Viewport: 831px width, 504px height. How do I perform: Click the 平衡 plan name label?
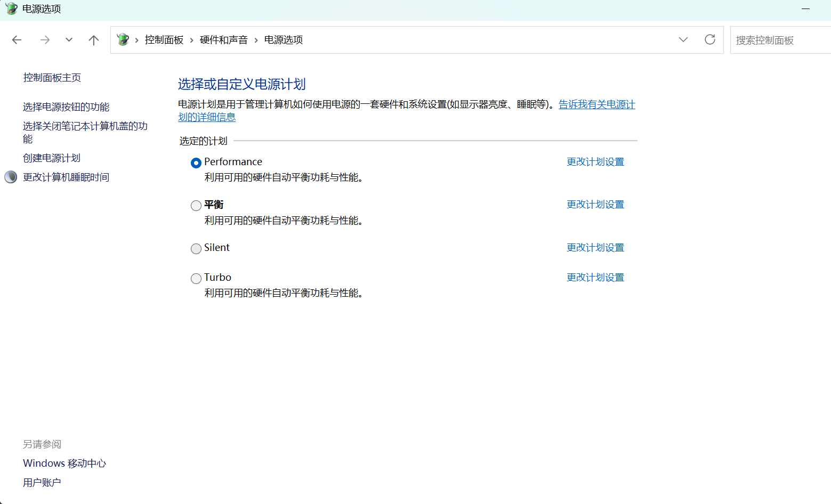tap(214, 205)
